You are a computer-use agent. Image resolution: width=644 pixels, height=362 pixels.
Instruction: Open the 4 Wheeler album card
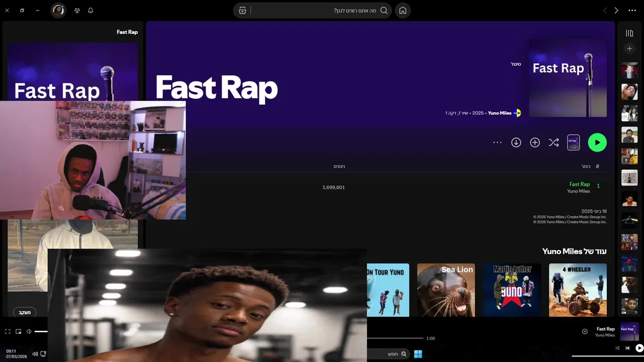(x=578, y=290)
